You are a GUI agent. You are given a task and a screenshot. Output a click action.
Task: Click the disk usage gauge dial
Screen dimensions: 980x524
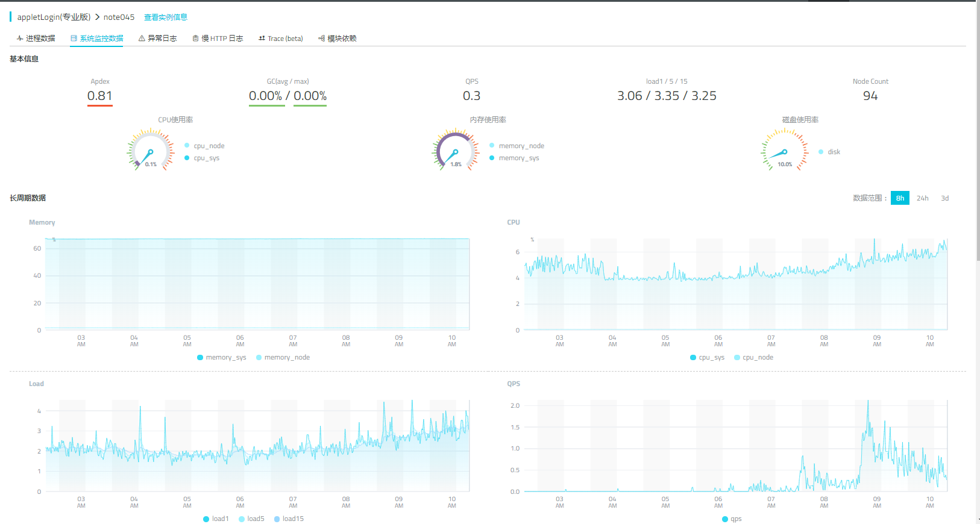pyautogui.click(x=785, y=150)
